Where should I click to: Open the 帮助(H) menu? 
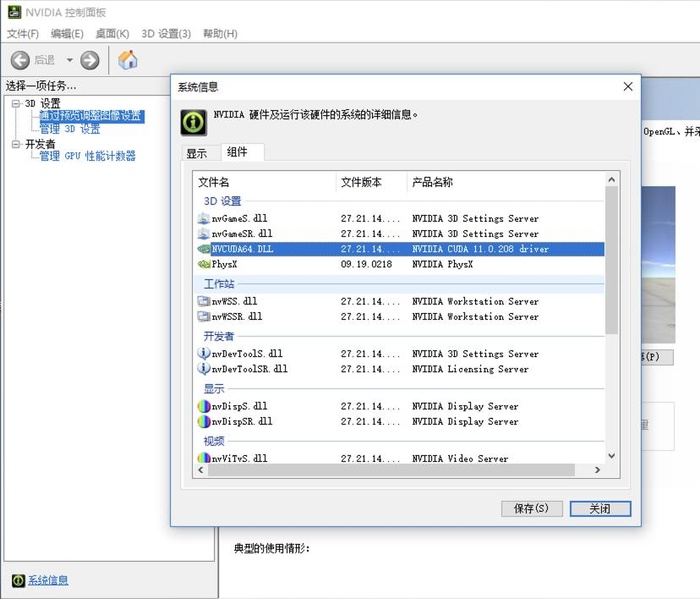[220, 34]
